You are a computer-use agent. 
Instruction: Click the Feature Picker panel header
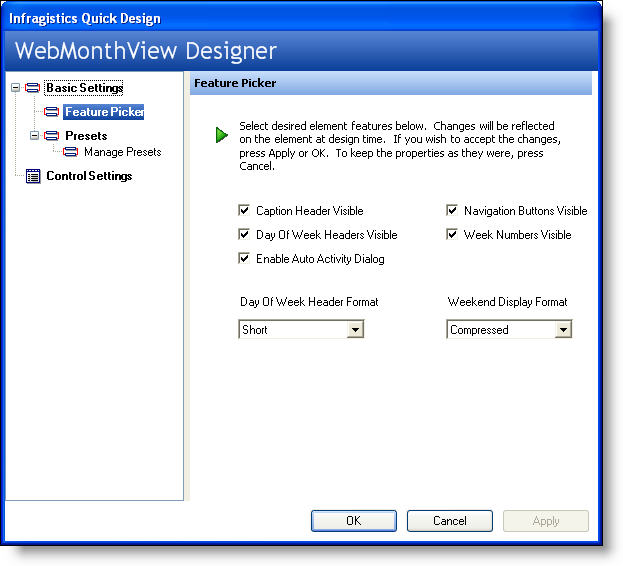(x=391, y=83)
